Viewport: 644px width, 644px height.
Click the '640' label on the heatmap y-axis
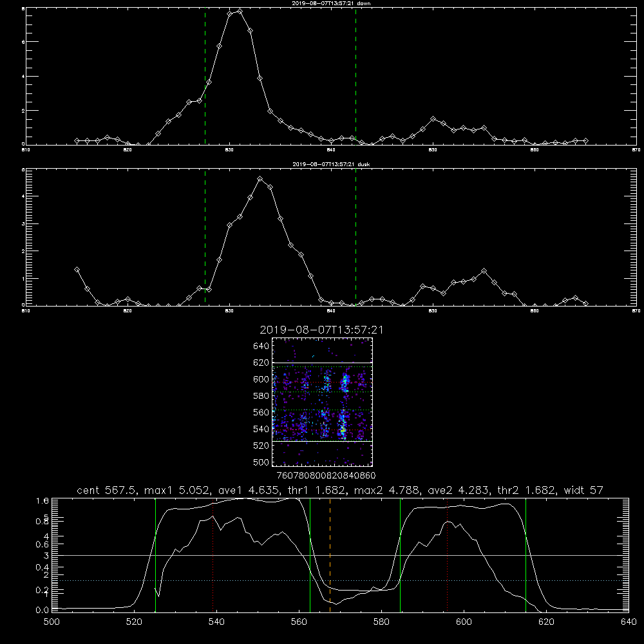tap(261, 346)
